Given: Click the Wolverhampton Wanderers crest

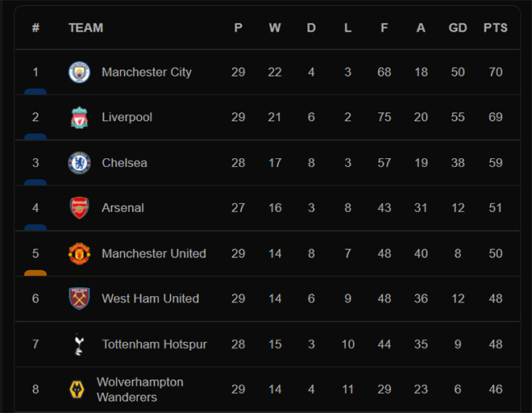Looking at the screenshot, I should tap(77, 390).
